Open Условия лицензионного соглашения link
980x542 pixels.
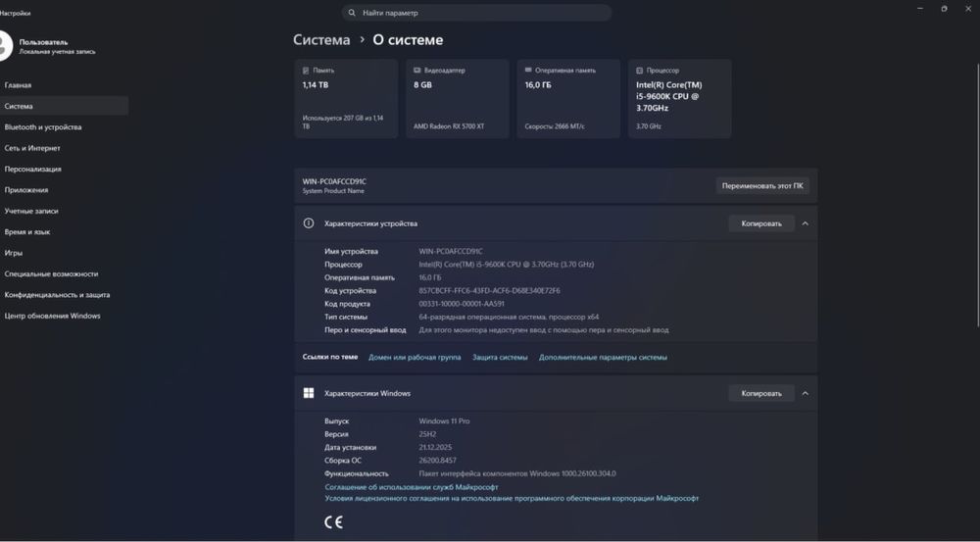pyautogui.click(x=512, y=498)
